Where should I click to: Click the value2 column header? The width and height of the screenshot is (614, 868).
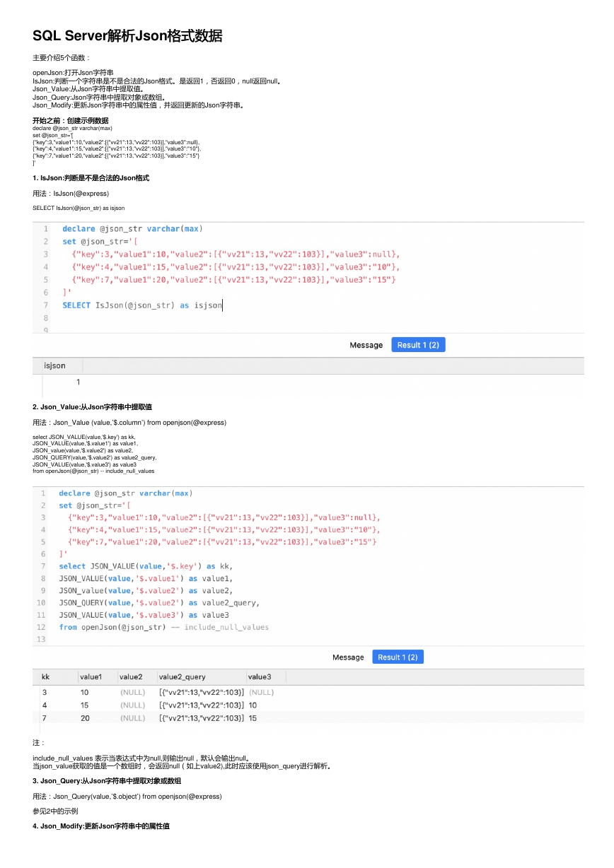pyautogui.click(x=131, y=677)
